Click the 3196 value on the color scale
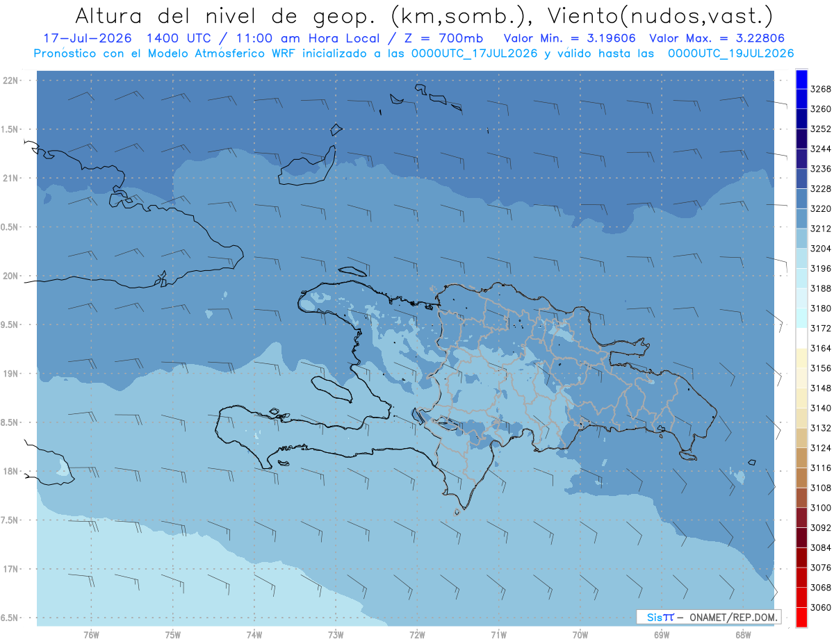The height and width of the screenshot is (644, 834). (x=821, y=268)
